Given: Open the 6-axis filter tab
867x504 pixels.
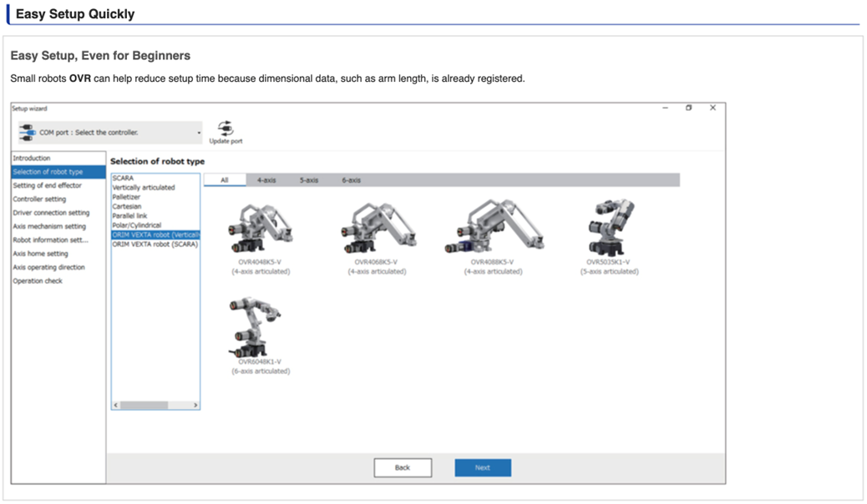Looking at the screenshot, I should (x=351, y=180).
